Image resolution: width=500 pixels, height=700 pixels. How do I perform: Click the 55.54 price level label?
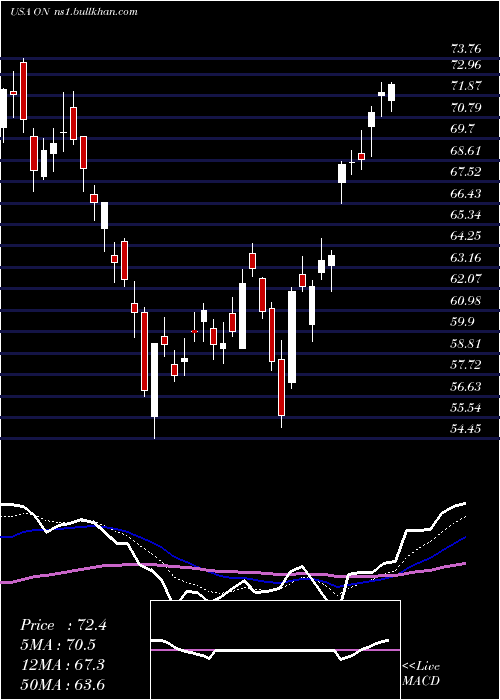point(467,408)
